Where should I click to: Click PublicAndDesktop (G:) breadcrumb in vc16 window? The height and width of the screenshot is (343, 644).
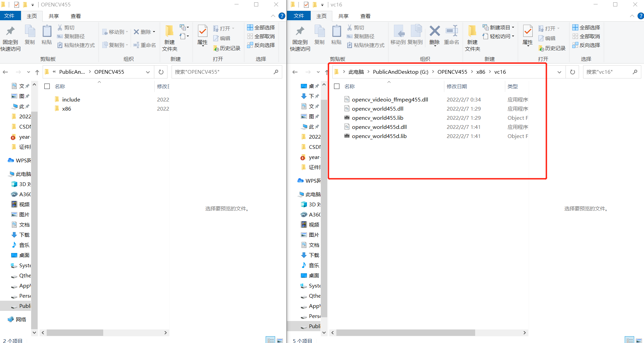(x=400, y=72)
